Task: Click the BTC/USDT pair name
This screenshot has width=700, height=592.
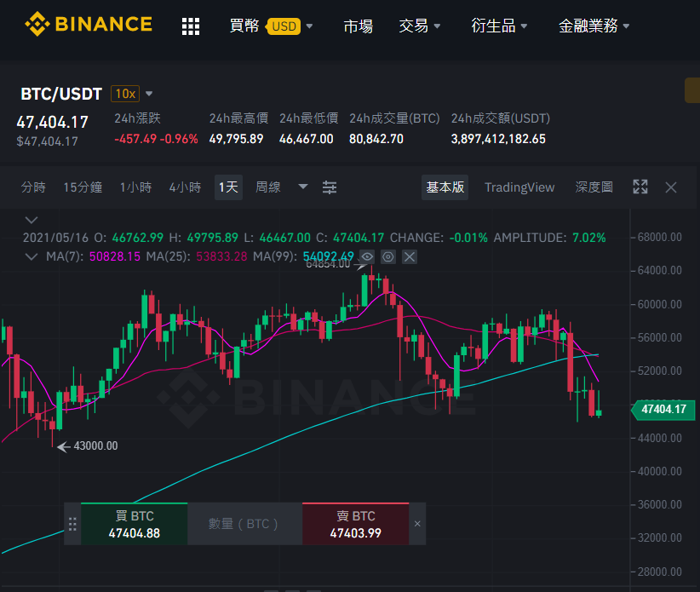Action: click(61, 94)
